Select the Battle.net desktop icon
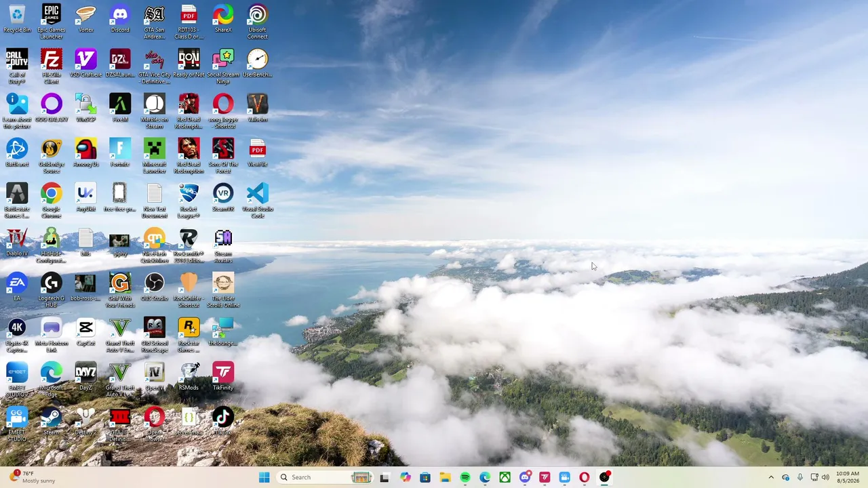868x488 pixels. click(x=17, y=153)
